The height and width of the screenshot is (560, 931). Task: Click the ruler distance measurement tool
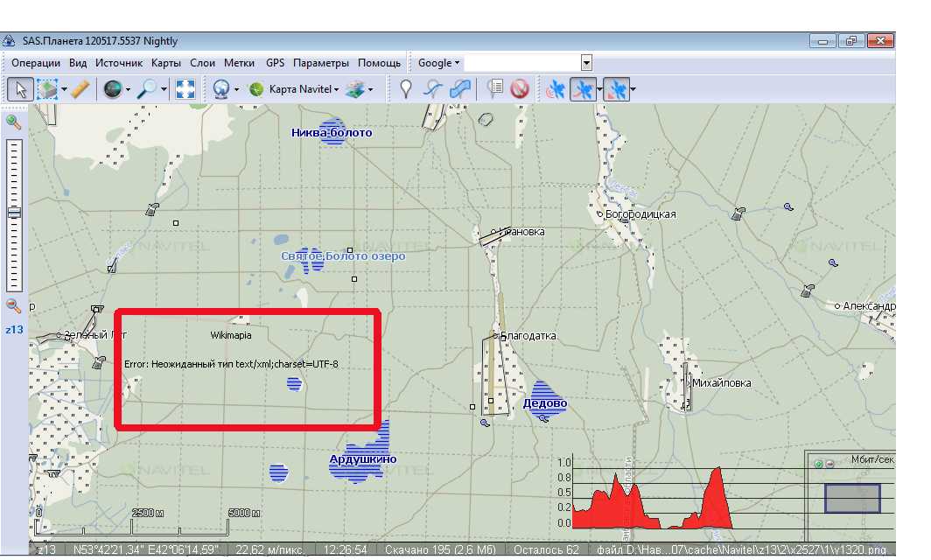point(80,89)
